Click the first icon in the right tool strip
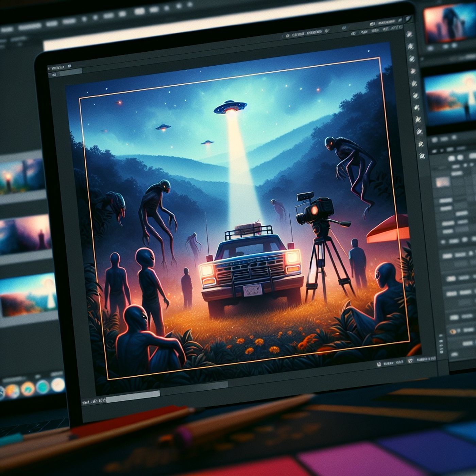The image size is (476, 476). point(409,34)
